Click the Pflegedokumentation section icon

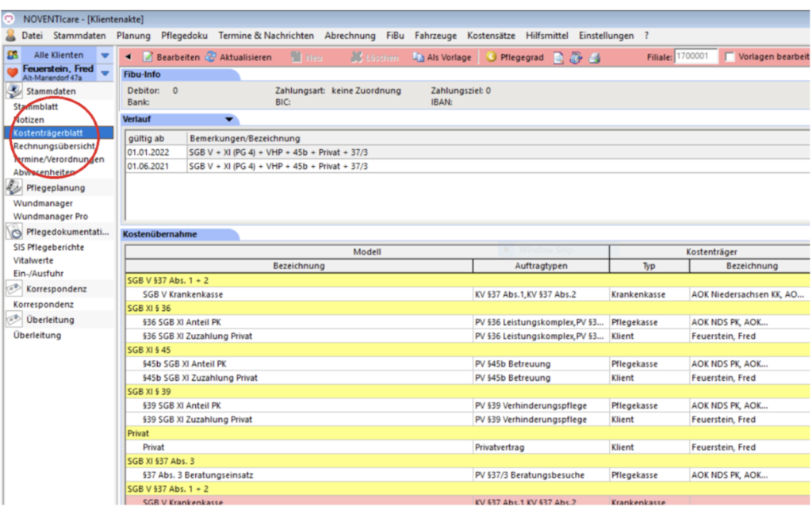(x=14, y=232)
